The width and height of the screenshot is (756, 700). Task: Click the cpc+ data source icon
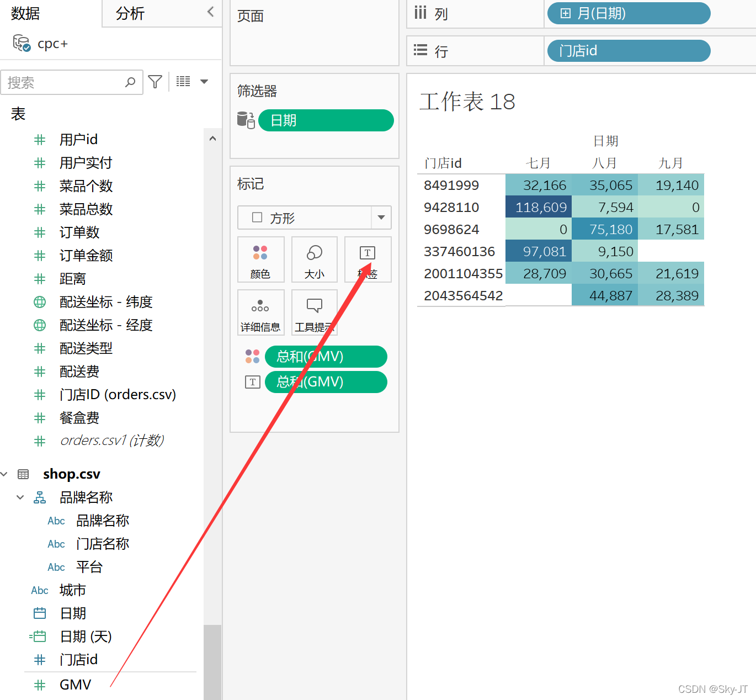click(22, 43)
